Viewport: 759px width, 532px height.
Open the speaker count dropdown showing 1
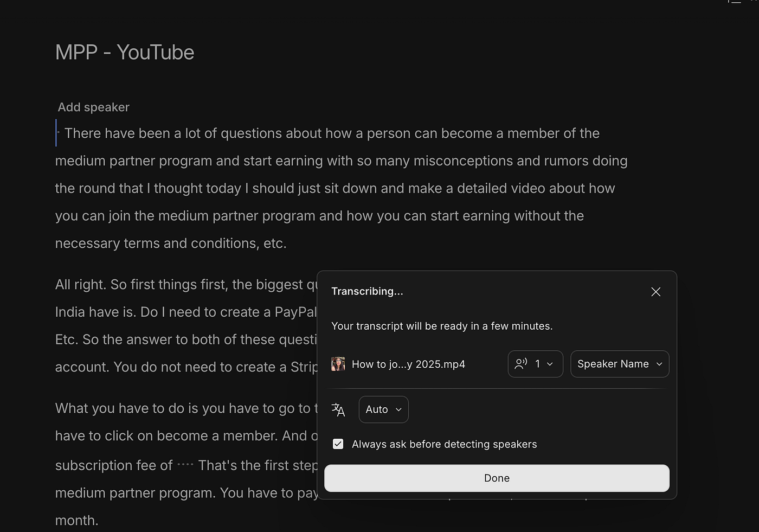pyautogui.click(x=535, y=364)
